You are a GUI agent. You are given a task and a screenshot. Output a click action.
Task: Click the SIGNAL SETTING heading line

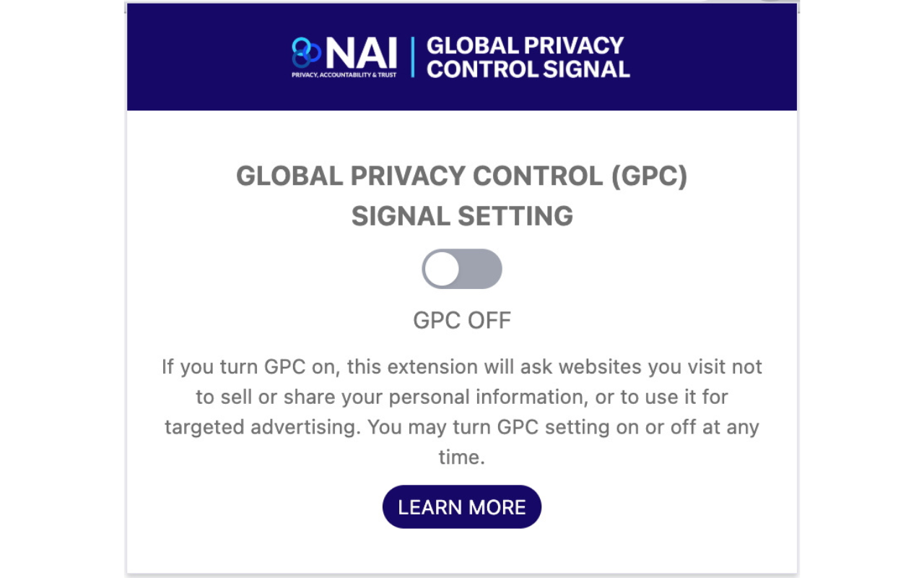(x=462, y=216)
